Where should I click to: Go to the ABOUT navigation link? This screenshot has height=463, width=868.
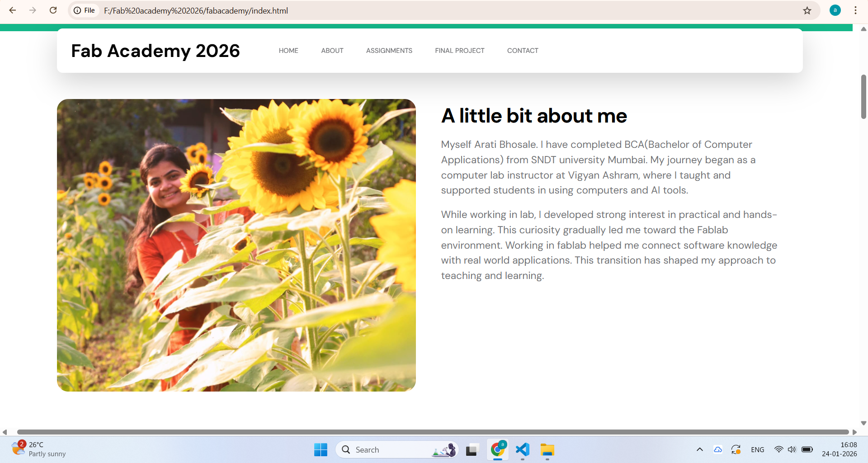pos(332,51)
